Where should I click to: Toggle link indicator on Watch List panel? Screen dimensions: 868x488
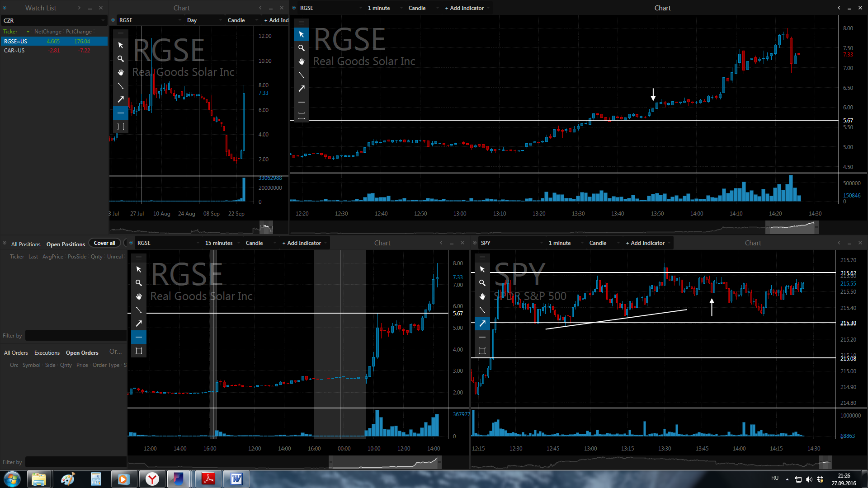5,8
